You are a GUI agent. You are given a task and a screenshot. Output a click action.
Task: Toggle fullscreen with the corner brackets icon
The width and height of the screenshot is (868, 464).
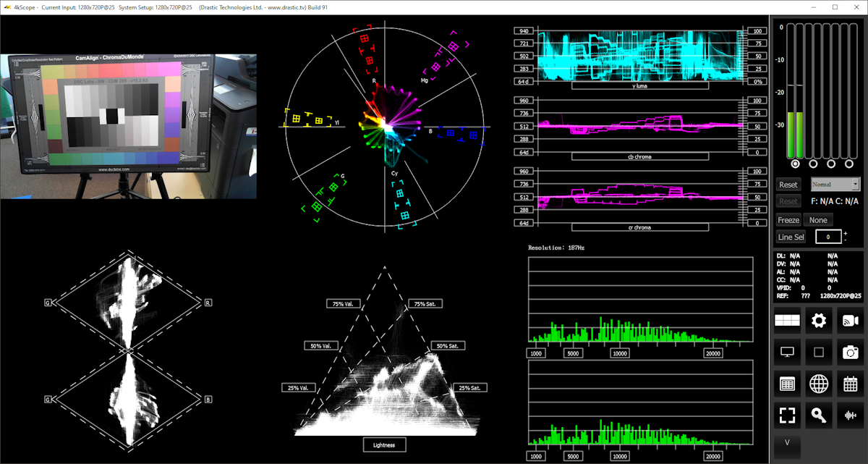787,416
